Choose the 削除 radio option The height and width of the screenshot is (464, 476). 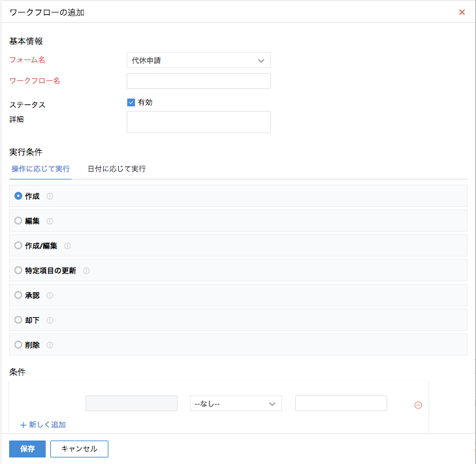[x=18, y=345]
